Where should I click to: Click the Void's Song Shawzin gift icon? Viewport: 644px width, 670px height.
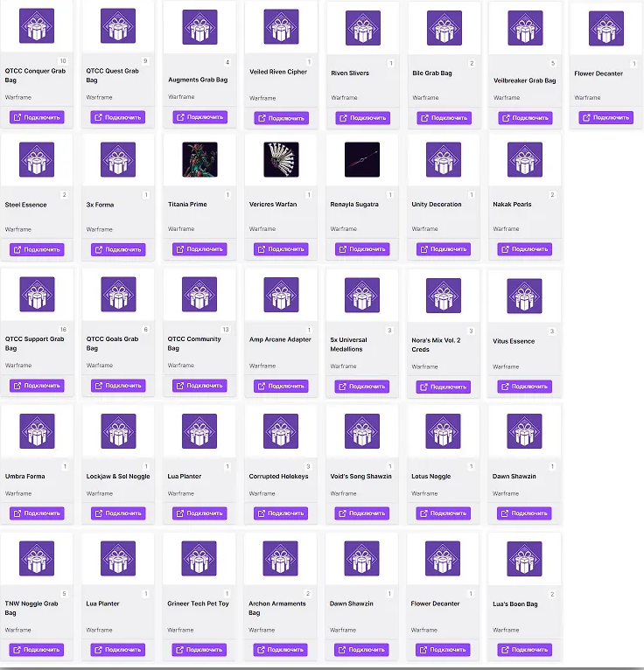pos(362,431)
